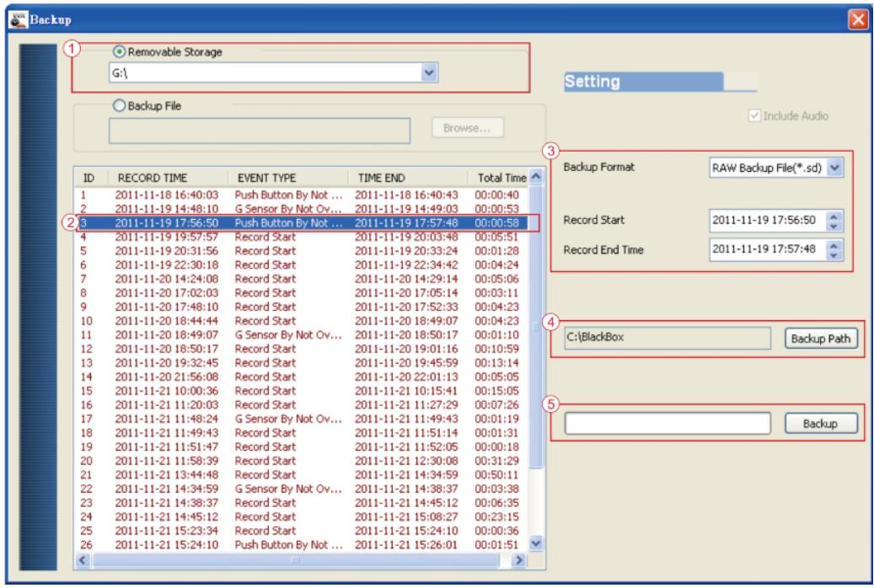Sort by the TIME END column header
This screenshot has height=588, width=874.
coord(408,178)
